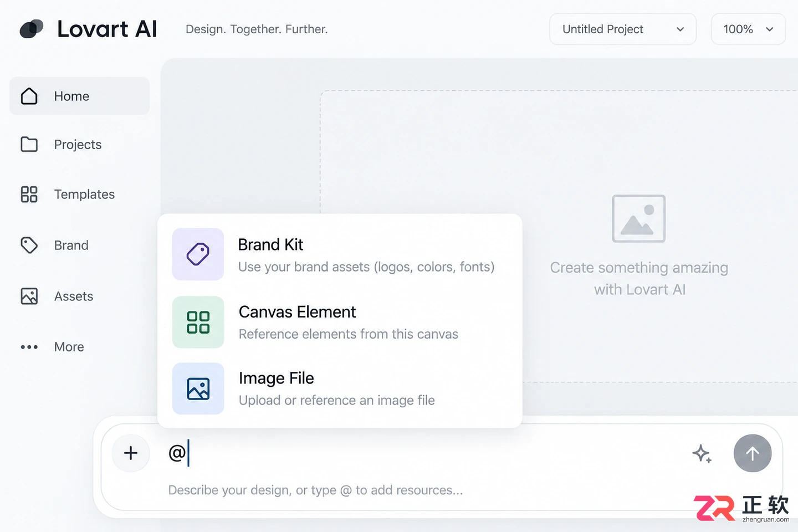Click the Brand tag icon in sidebar
Viewport: 798px width, 532px height.
(x=29, y=245)
